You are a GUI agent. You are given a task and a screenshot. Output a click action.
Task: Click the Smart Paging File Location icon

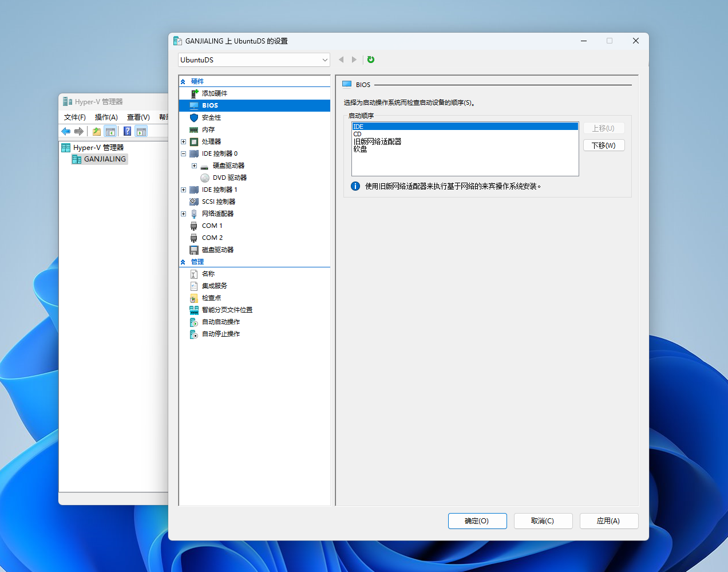194,310
